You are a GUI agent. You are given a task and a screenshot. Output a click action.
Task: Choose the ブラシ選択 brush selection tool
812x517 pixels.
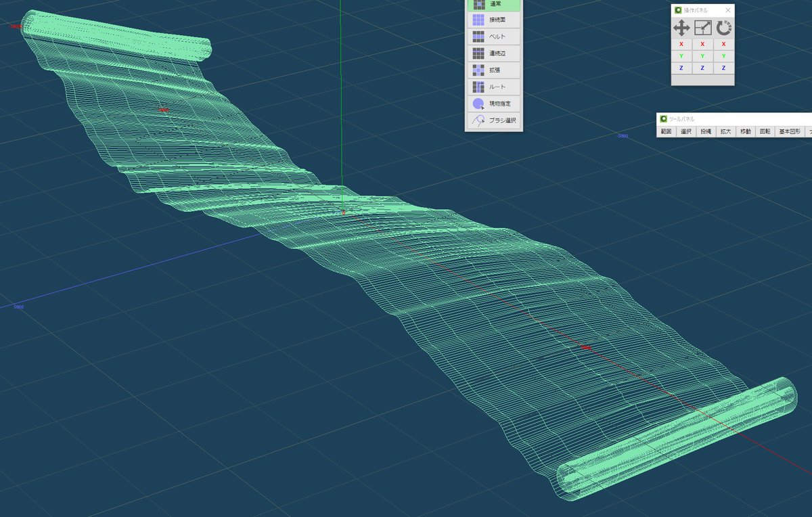(494, 121)
